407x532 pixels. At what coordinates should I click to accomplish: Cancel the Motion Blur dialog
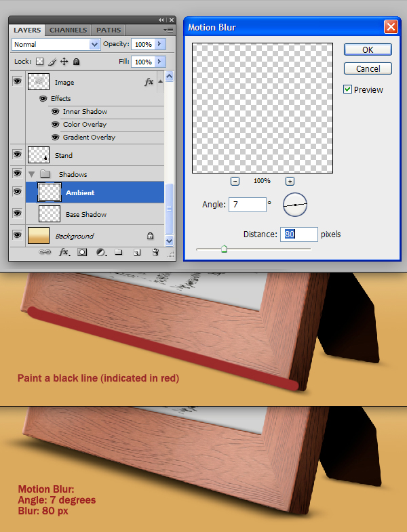coord(368,68)
